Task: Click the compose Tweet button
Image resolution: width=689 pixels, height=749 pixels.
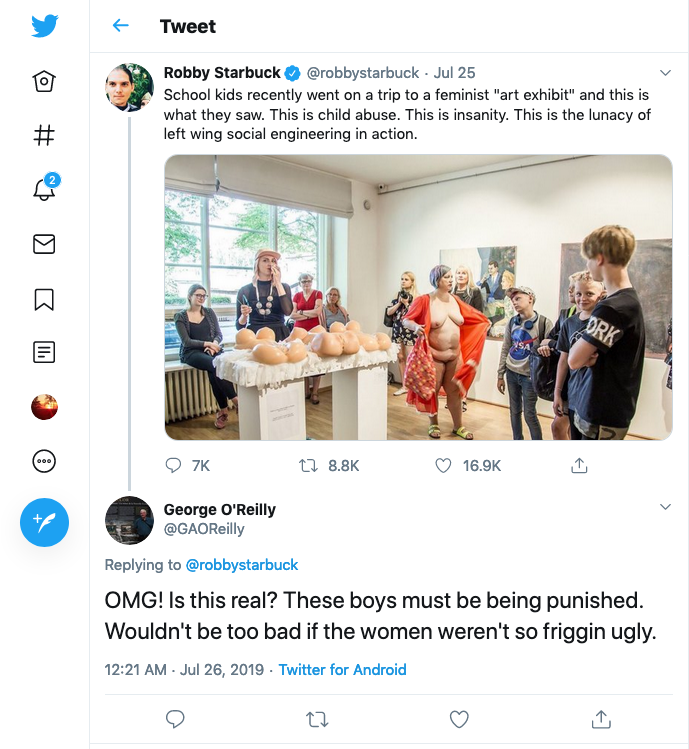Action: (44, 522)
